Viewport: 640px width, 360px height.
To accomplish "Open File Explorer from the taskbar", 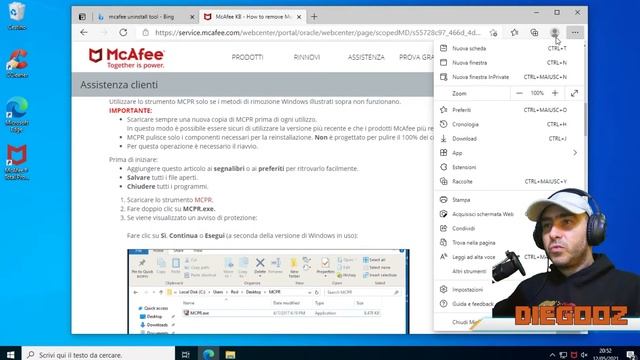I will click(x=230, y=355).
